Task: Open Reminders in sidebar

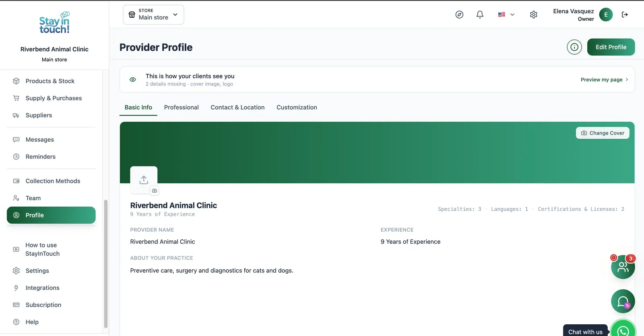Action: point(51,157)
